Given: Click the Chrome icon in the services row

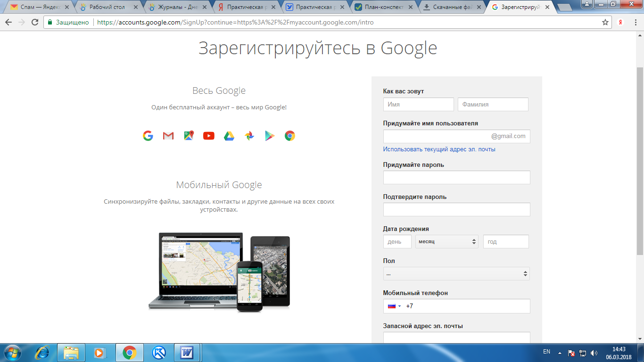Looking at the screenshot, I should [x=290, y=136].
